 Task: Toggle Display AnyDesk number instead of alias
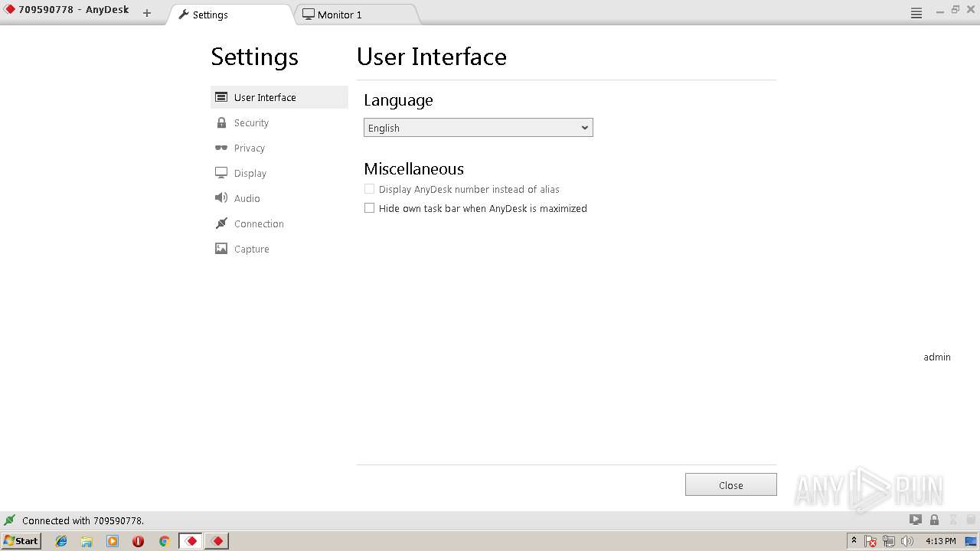(x=369, y=189)
